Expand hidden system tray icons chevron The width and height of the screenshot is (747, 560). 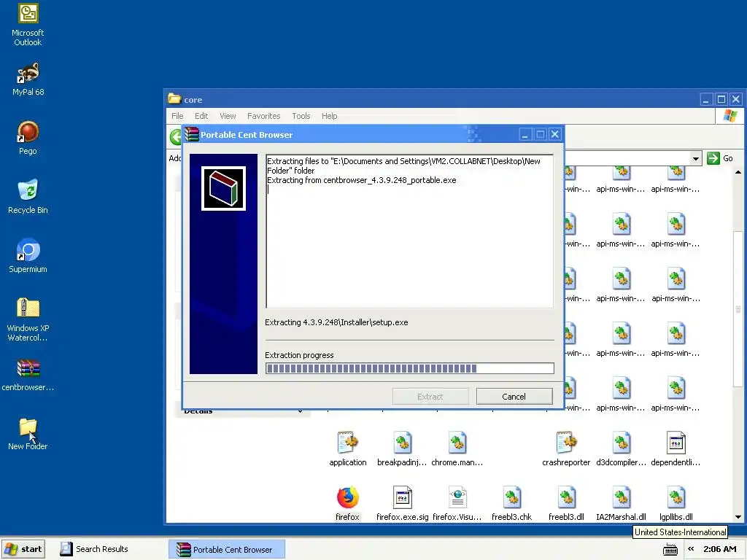coord(691,548)
